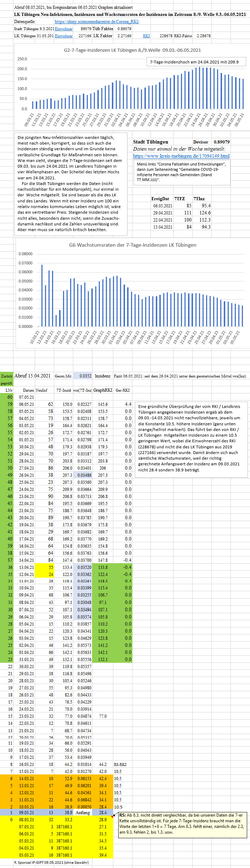This screenshot has height=868, width=250.
Task: Click the Ger-RKI column header
Action: pyautogui.click(x=123, y=390)
